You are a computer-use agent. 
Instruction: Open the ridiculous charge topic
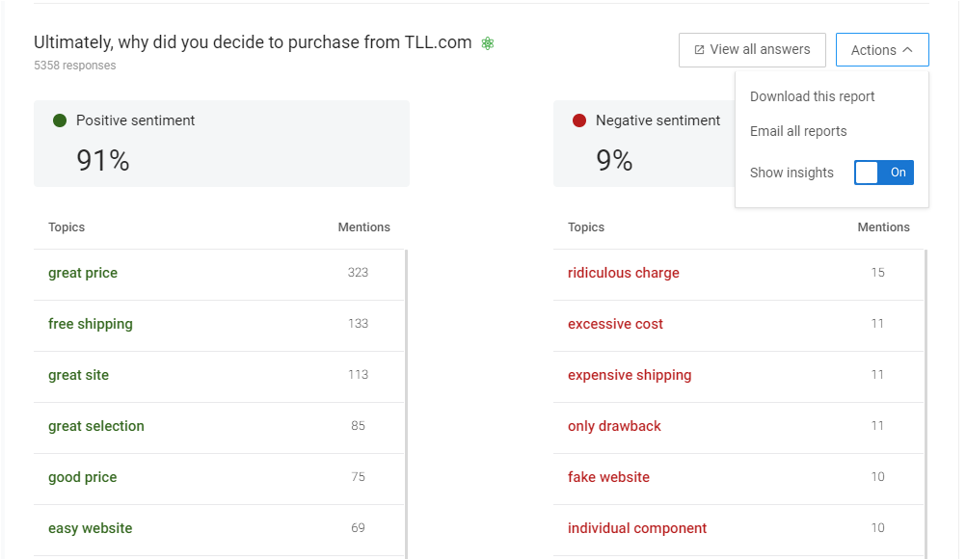tap(623, 273)
